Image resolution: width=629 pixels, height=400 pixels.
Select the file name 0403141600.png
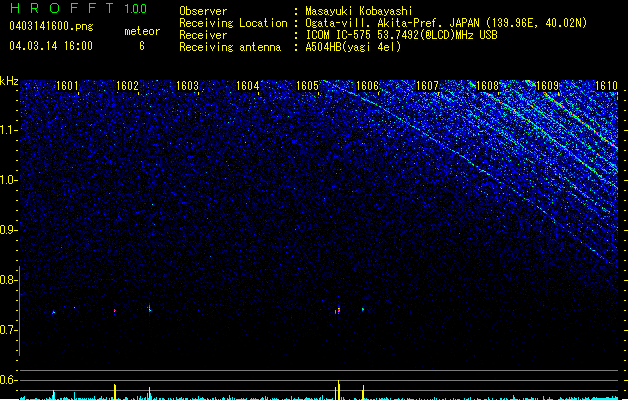51,26
